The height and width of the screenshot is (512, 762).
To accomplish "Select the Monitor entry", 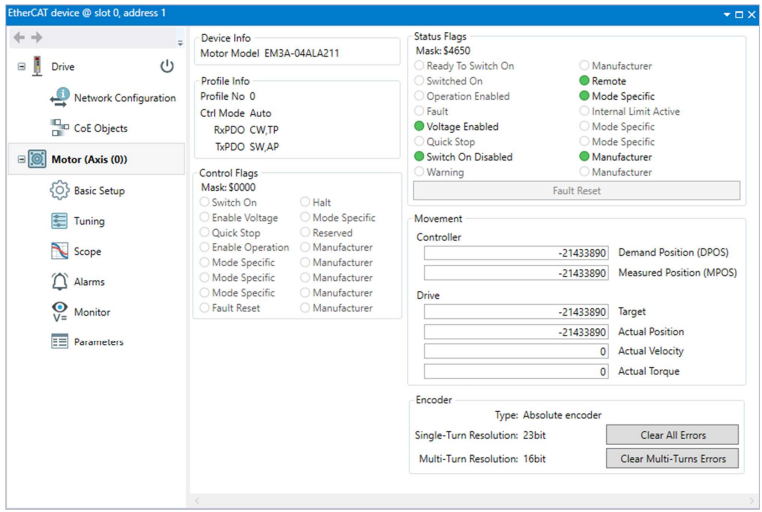I will pos(92,312).
